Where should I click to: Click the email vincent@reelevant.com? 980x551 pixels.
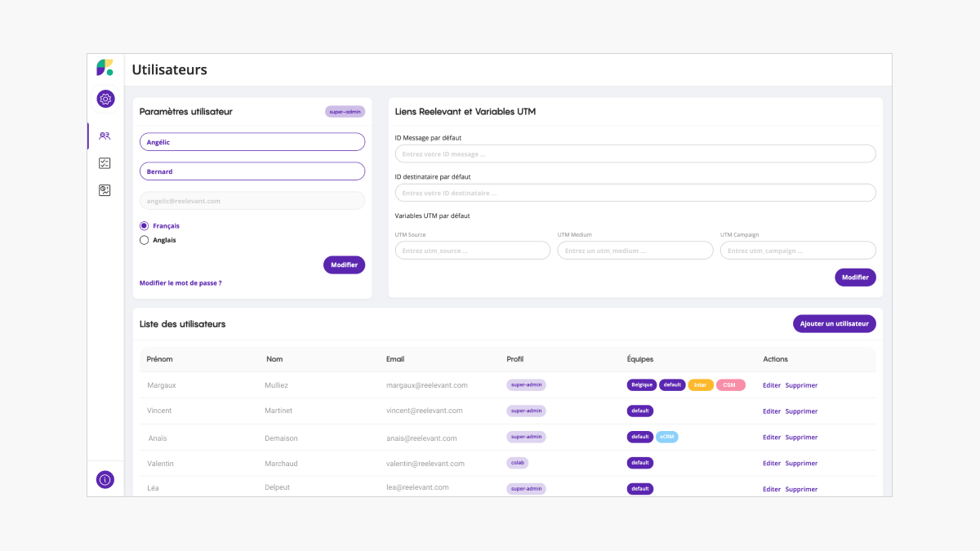tap(425, 411)
